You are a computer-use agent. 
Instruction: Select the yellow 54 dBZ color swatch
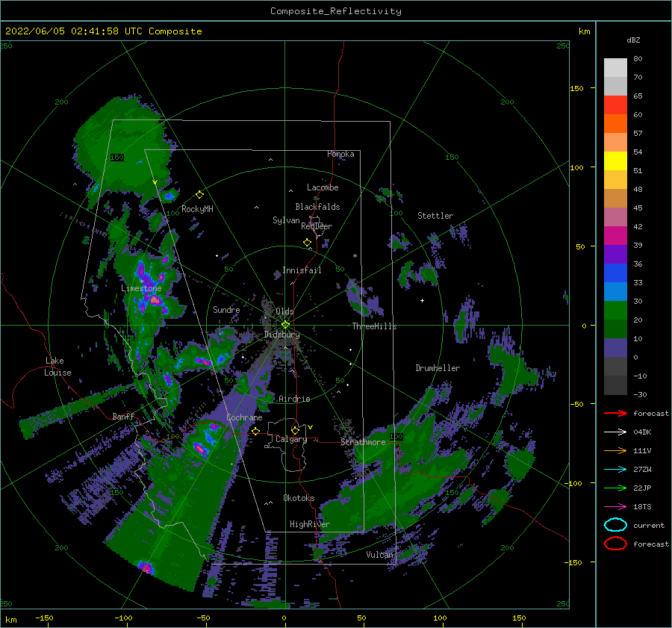point(615,161)
